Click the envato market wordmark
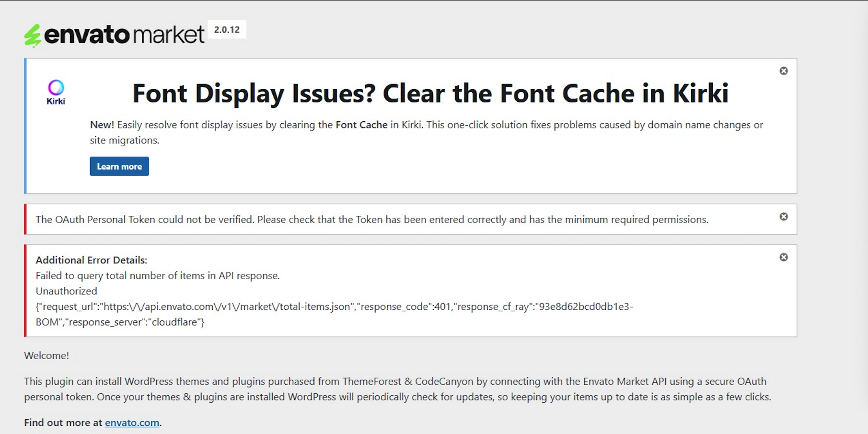The image size is (868, 434). point(124,35)
